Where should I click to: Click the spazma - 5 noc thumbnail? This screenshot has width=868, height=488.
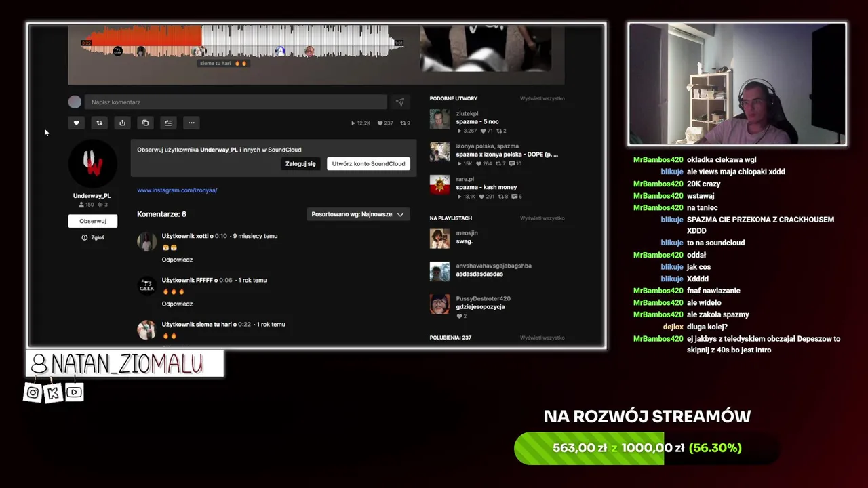point(439,119)
